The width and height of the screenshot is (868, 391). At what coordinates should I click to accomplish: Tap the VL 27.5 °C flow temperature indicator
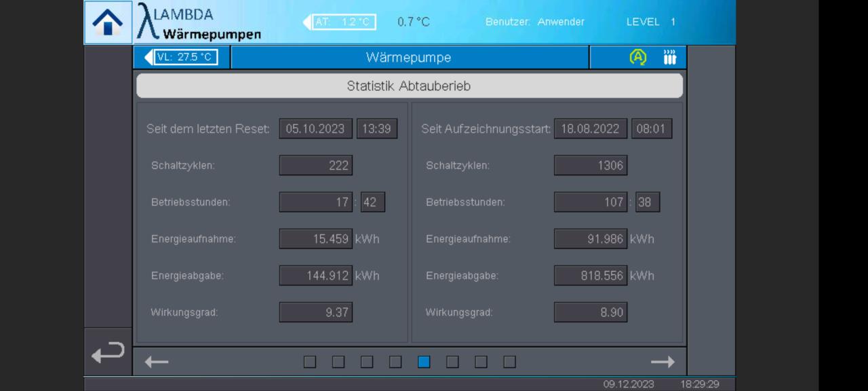pyautogui.click(x=182, y=57)
